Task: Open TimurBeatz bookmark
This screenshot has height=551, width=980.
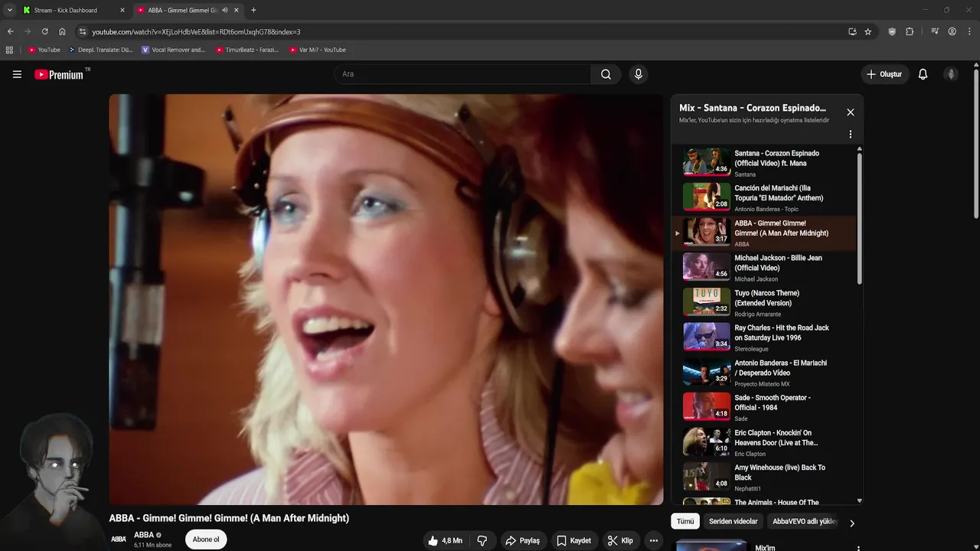Action: click(x=247, y=50)
